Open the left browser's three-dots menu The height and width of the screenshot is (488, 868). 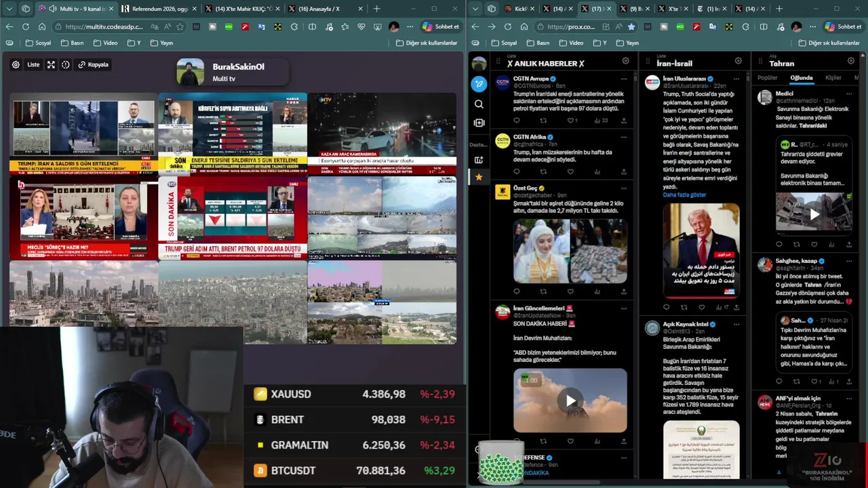[410, 26]
